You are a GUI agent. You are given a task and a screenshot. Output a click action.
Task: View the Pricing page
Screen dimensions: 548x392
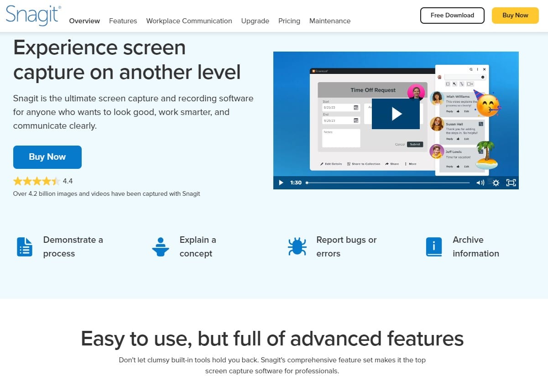click(289, 21)
